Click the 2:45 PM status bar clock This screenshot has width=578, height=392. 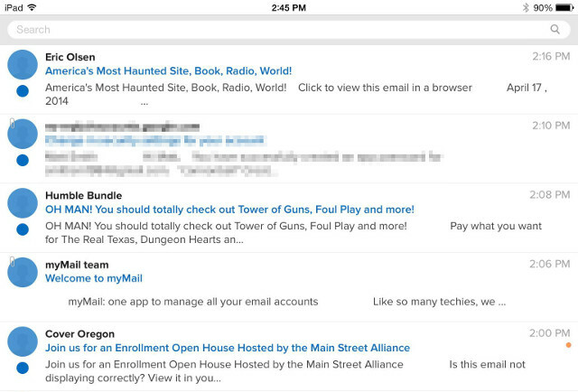tap(289, 8)
